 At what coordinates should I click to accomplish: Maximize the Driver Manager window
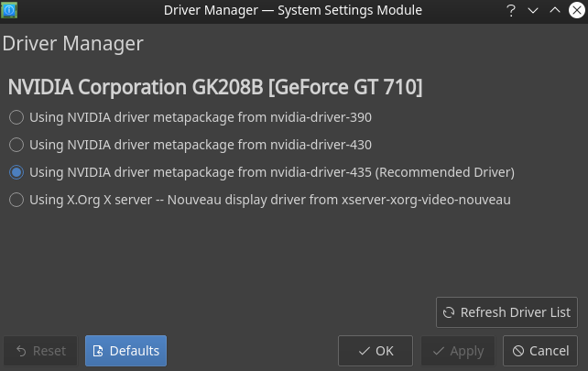point(554,10)
